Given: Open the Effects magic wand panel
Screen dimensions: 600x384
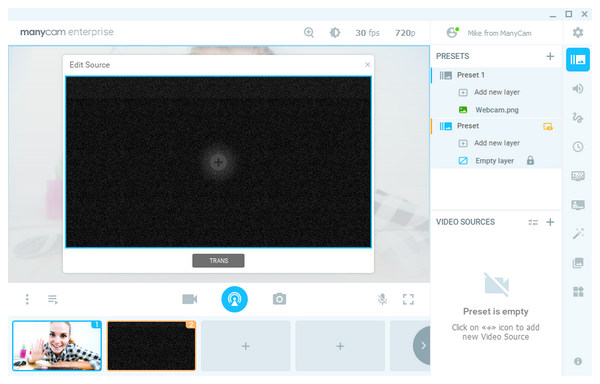Looking at the screenshot, I should (x=578, y=233).
